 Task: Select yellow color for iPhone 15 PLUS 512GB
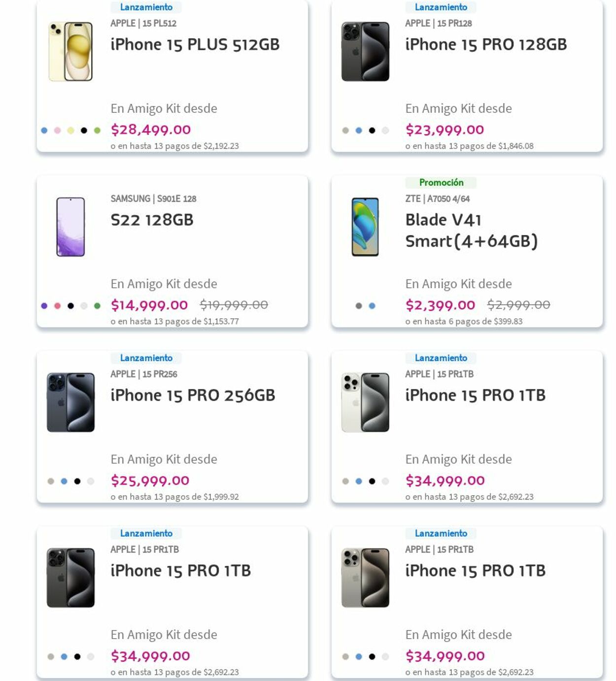(70, 131)
